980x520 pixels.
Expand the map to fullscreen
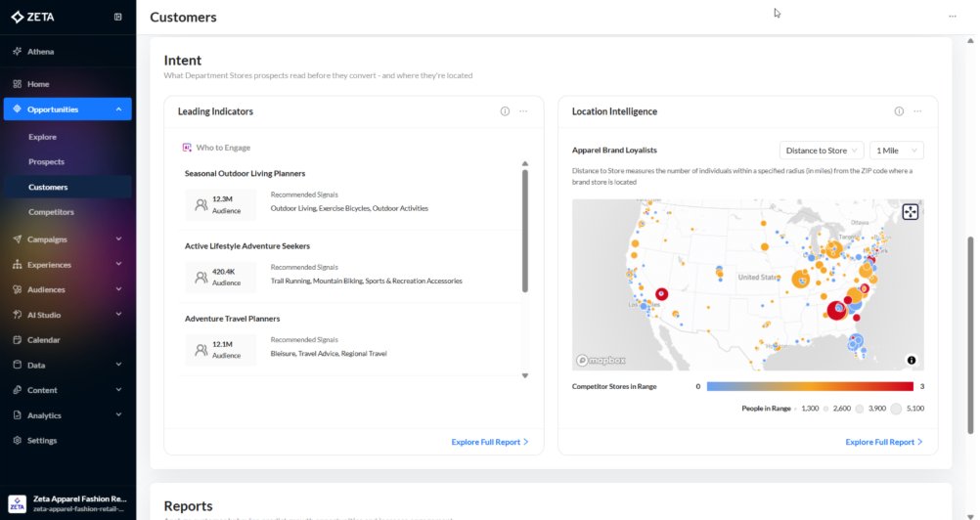[x=910, y=212]
